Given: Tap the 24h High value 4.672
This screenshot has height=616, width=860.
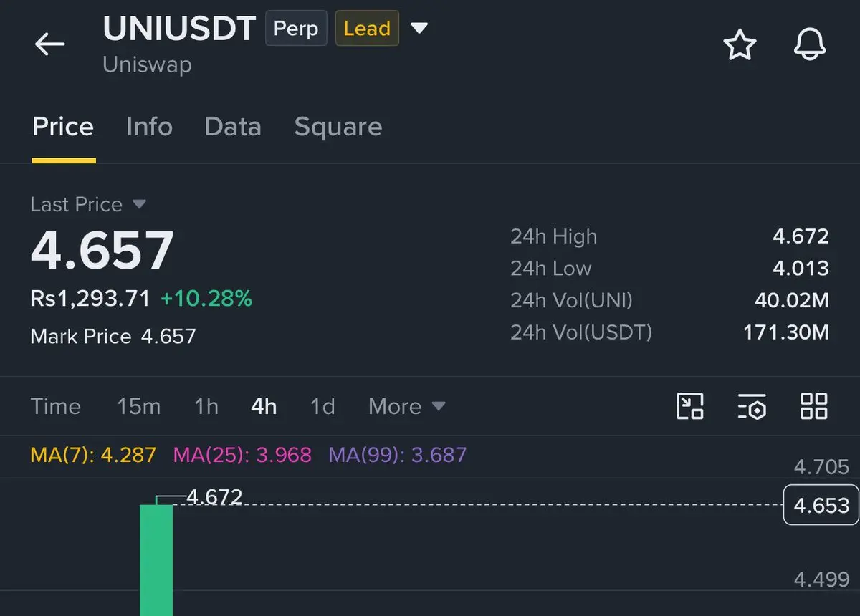Looking at the screenshot, I should 801,236.
